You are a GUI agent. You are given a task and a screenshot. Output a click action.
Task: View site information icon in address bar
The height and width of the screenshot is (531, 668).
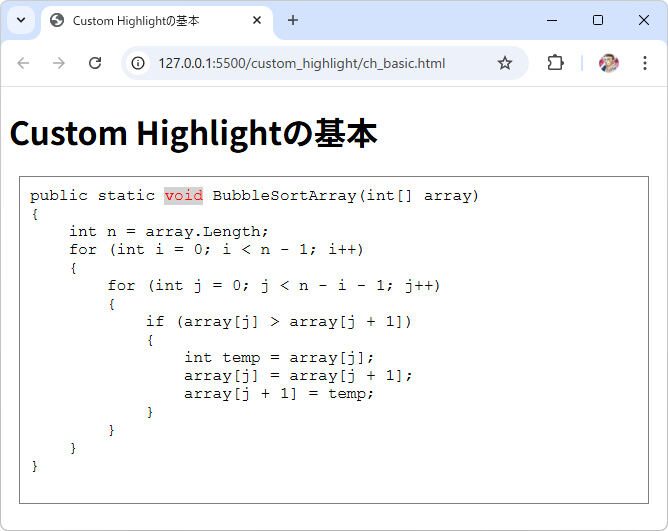(138, 63)
